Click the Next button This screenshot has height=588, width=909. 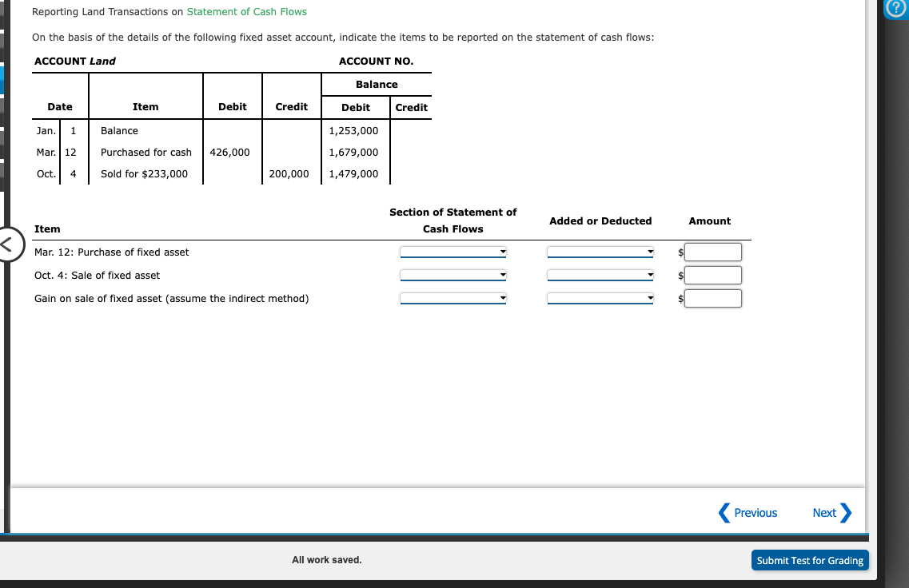824,513
